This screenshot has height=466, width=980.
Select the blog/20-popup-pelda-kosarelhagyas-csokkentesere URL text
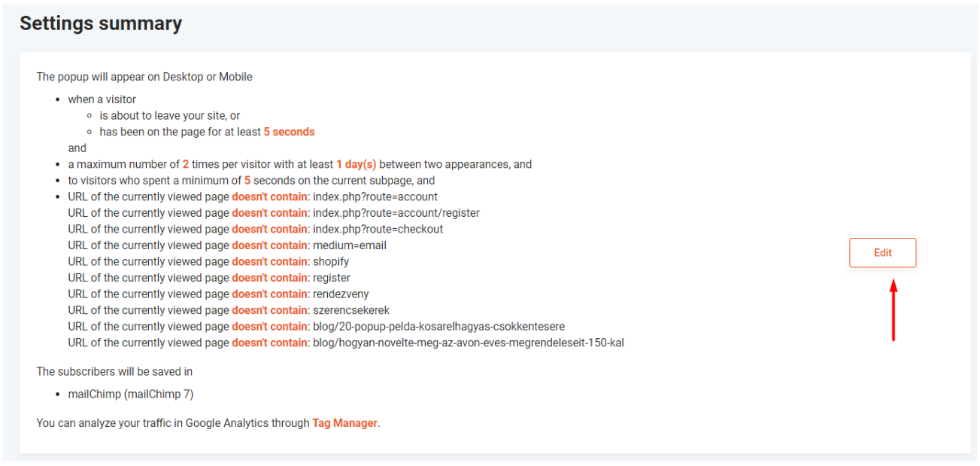pos(438,327)
